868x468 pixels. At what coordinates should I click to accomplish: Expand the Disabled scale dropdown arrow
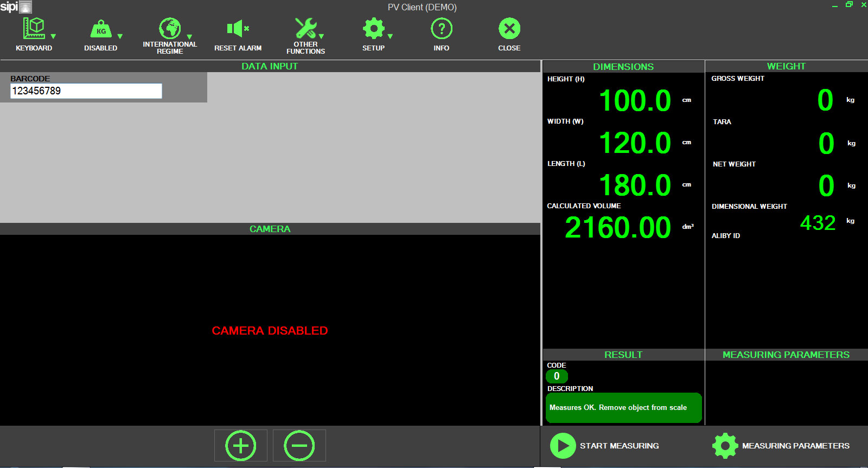(120, 36)
